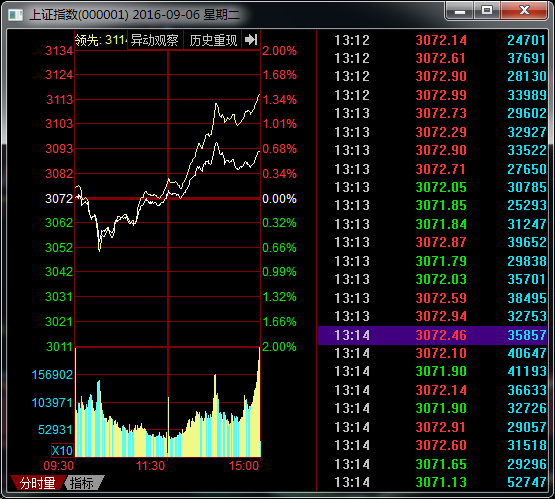This screenshot has height=499, width=555.
Task: Click the 0.00% baseline label
Action: point(279,199)
